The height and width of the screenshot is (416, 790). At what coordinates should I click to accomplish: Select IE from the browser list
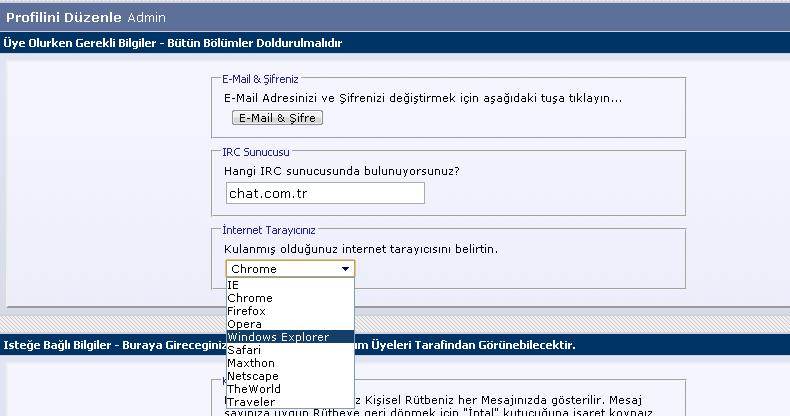point(290,285)
